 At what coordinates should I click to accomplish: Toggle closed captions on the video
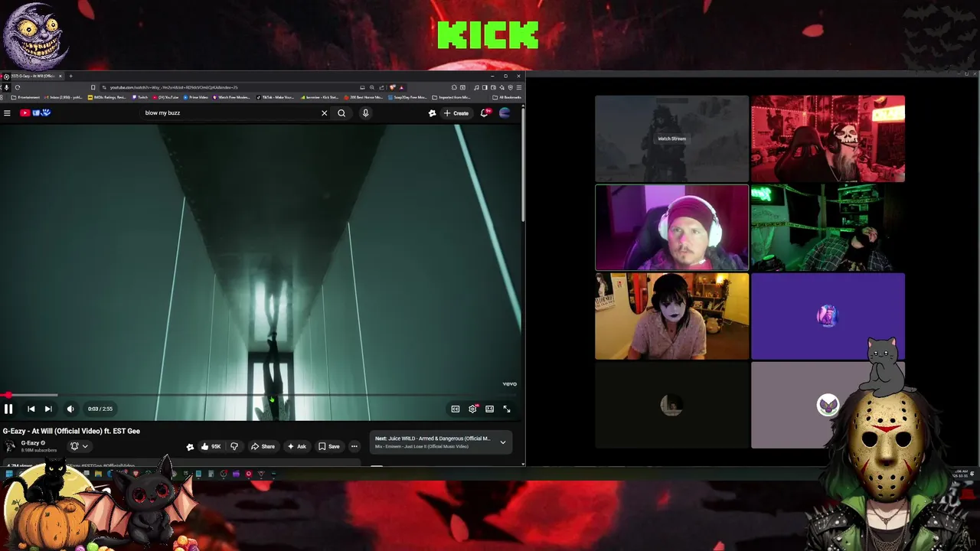tap(456, 409)
